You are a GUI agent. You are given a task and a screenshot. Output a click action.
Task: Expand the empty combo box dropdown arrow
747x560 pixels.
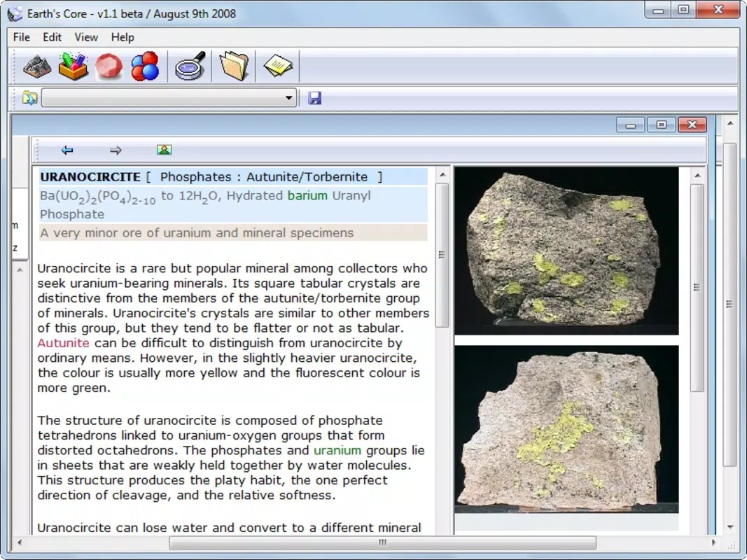click(x=288, y=98)
